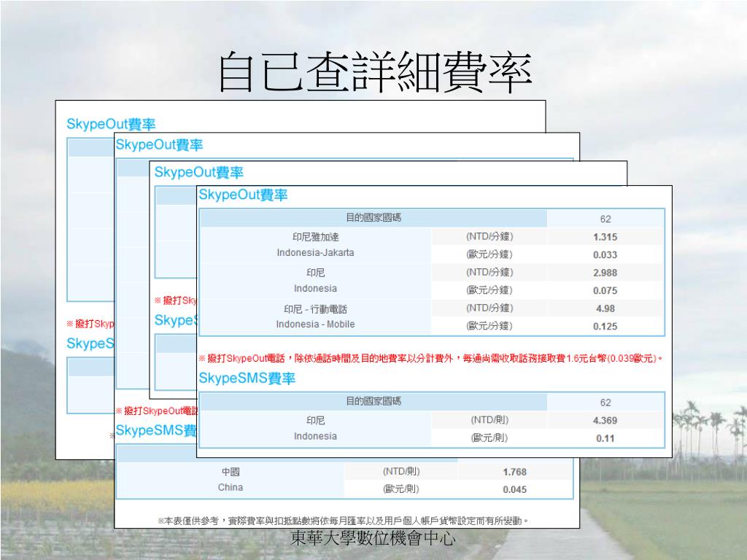Click (歐元/分鐘) unit beside 0.075
Viewport: 747px width, 560px height.
pos(489,290)
